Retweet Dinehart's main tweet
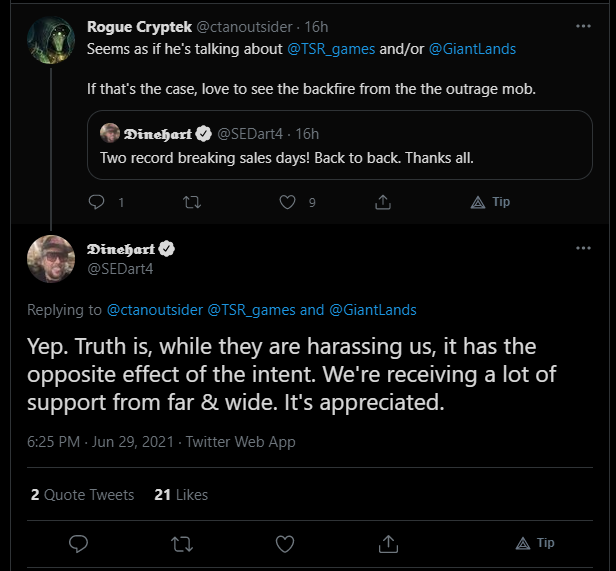Screen dimensions: 616x571 pyautogui.click(x=182, y=544)
